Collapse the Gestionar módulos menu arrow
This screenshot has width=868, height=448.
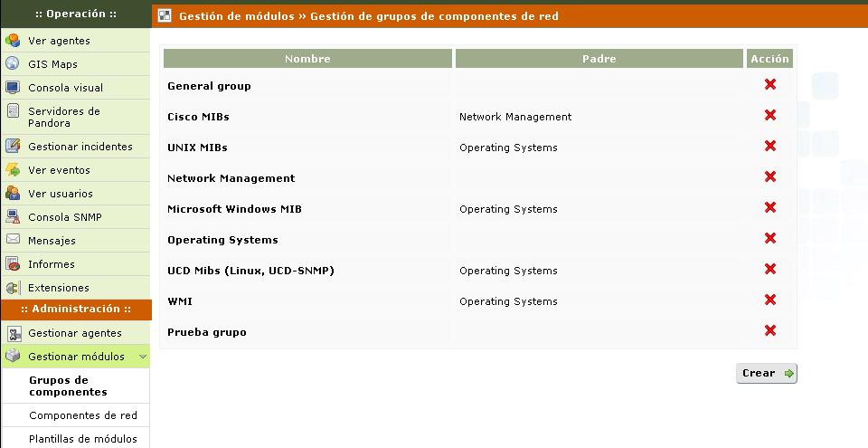click(142, 357)
